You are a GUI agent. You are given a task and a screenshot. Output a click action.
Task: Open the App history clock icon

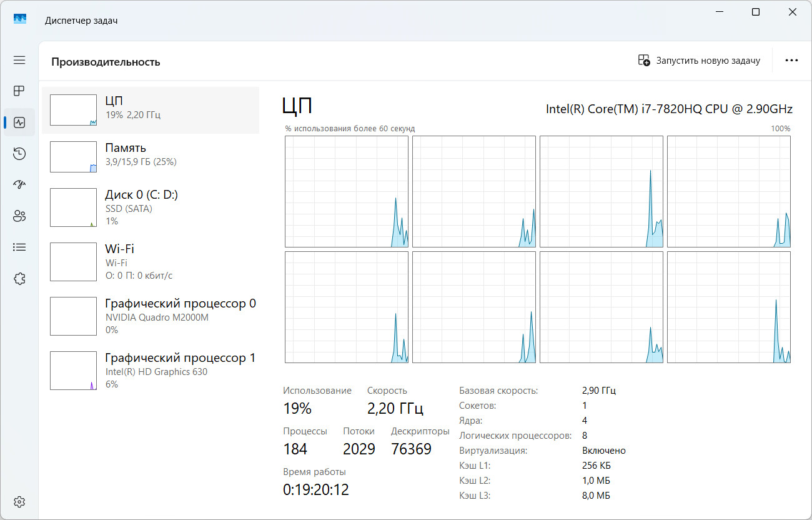(x=19, y=154)
